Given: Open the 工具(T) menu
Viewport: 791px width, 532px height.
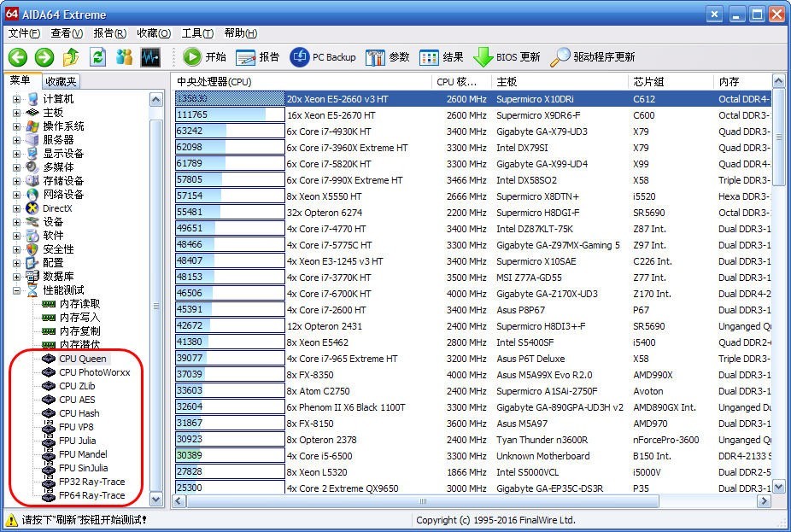Looking at the screenshot, I should click(196, 33).
